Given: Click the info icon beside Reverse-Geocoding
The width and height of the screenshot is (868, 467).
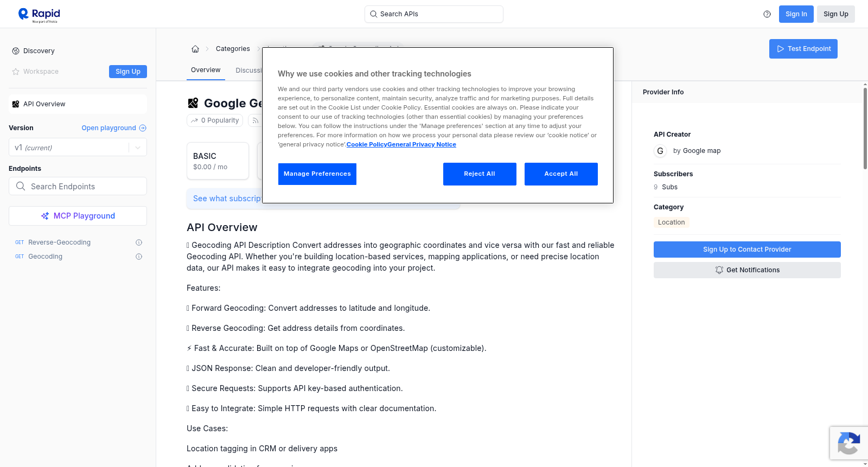Looking at the screenshot, I should [139, 242].
